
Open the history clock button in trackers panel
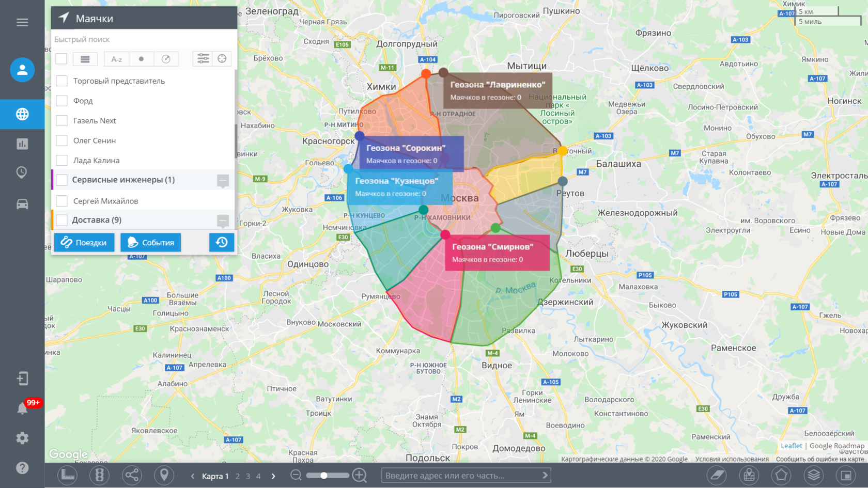click(222, 242)
